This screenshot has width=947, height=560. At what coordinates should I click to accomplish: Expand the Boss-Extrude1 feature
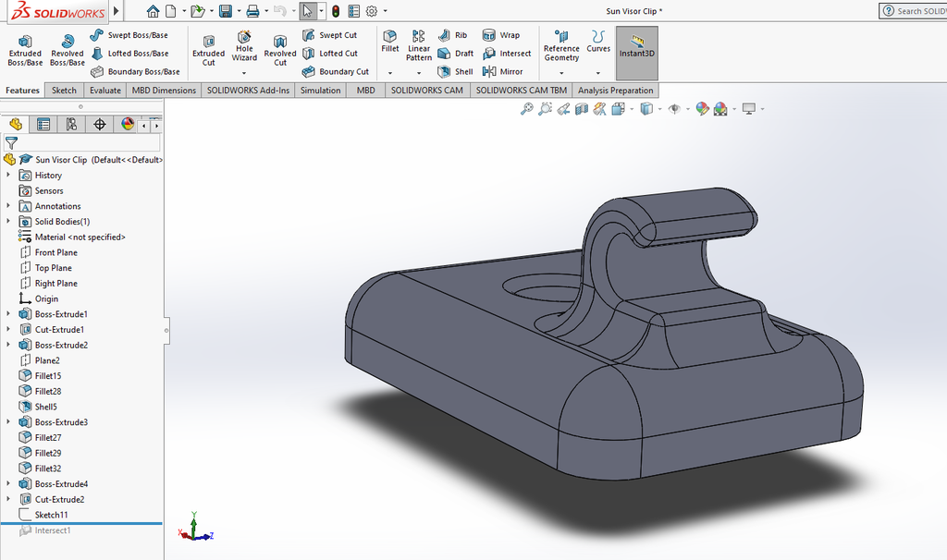tap(8, 314)
